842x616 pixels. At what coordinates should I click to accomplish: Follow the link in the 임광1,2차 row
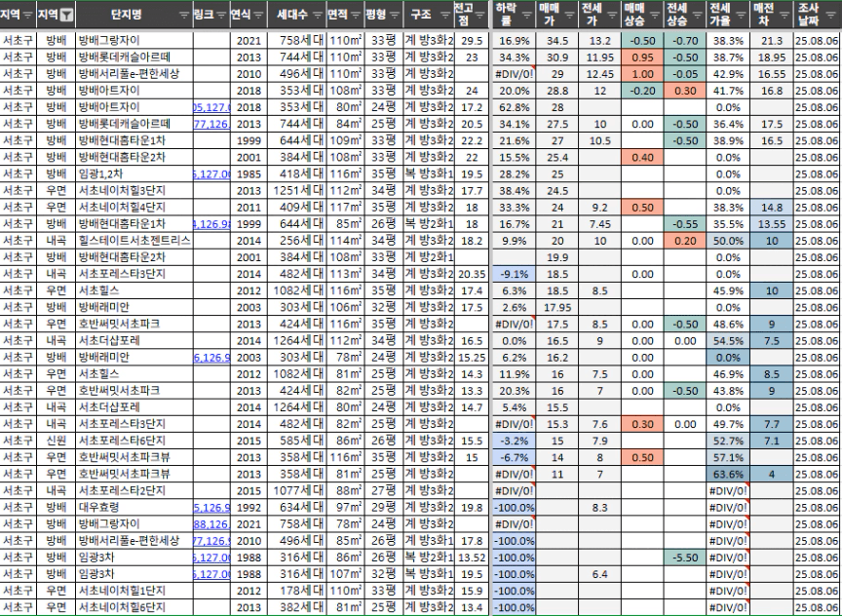(211, 174)
